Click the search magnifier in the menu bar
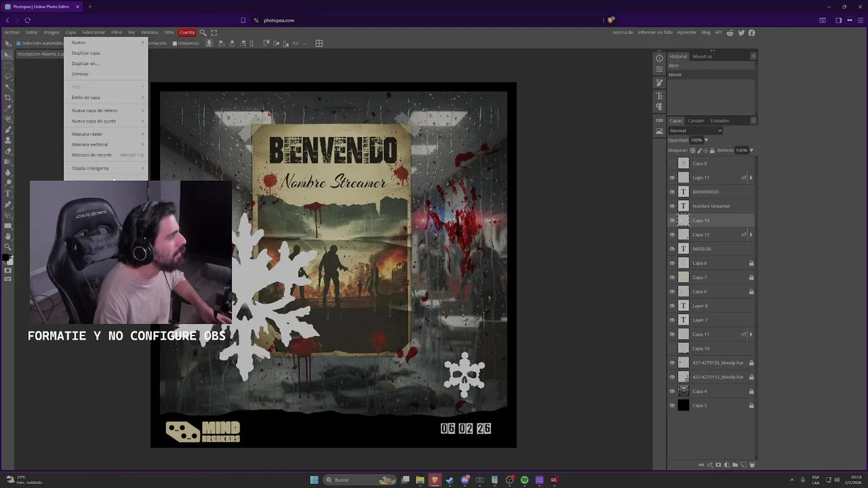868x488 pixels. [x=203, y=33]
